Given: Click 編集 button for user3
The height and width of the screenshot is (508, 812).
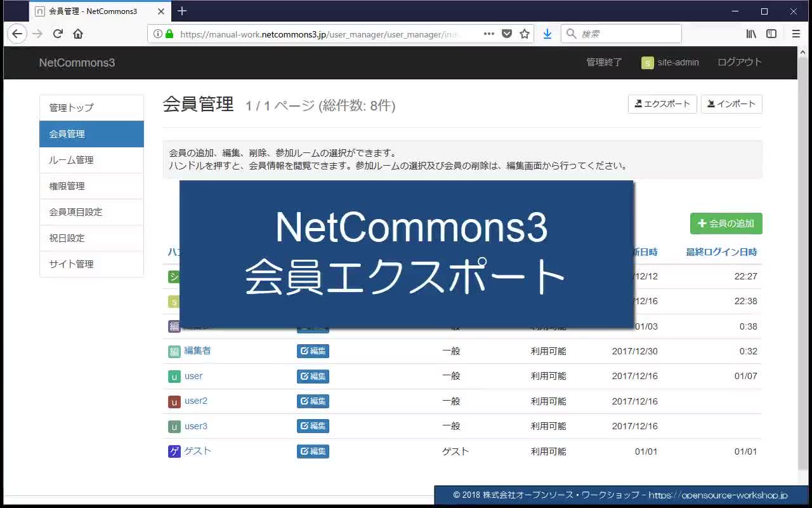Looking at the screenshot, I should (313, 426).
